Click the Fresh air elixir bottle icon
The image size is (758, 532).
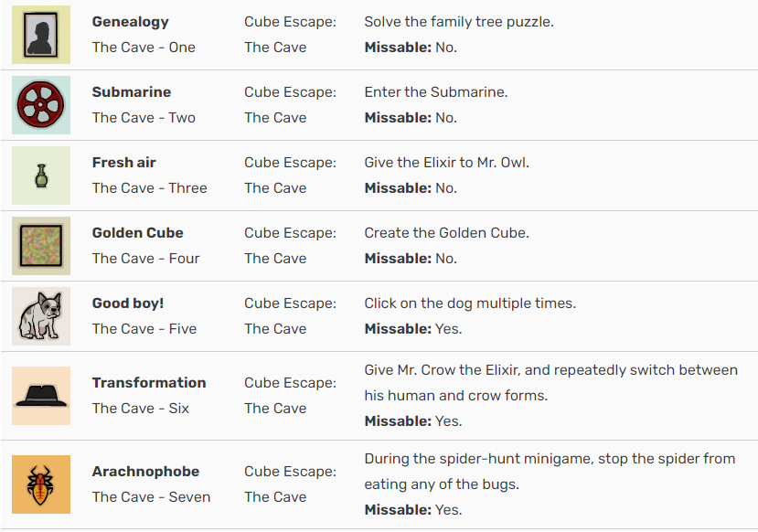[x=41, y=176]
